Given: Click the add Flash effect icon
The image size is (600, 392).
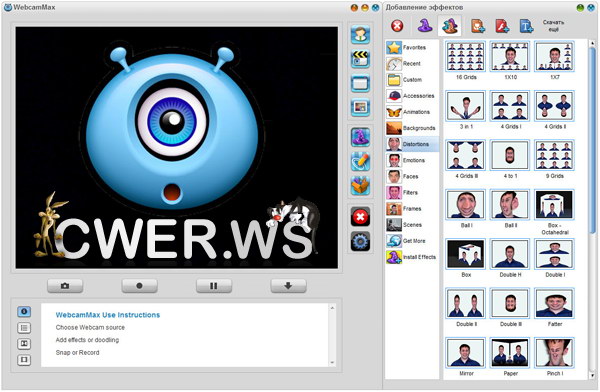Looking at the screenshot, I should click(502, 26).
